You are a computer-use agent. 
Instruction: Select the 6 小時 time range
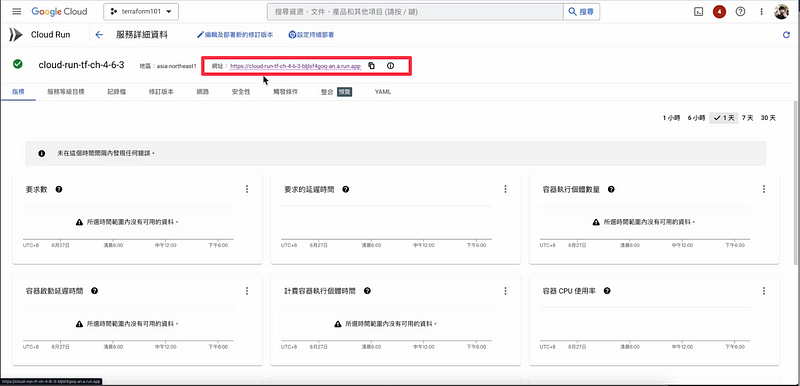[x=696, y=118]
